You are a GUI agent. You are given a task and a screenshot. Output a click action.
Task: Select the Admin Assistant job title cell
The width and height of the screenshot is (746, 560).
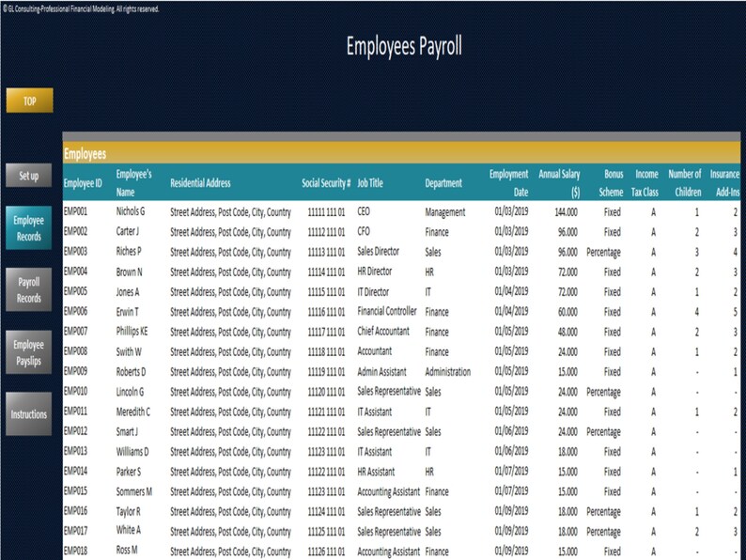(x=382, y=371)
